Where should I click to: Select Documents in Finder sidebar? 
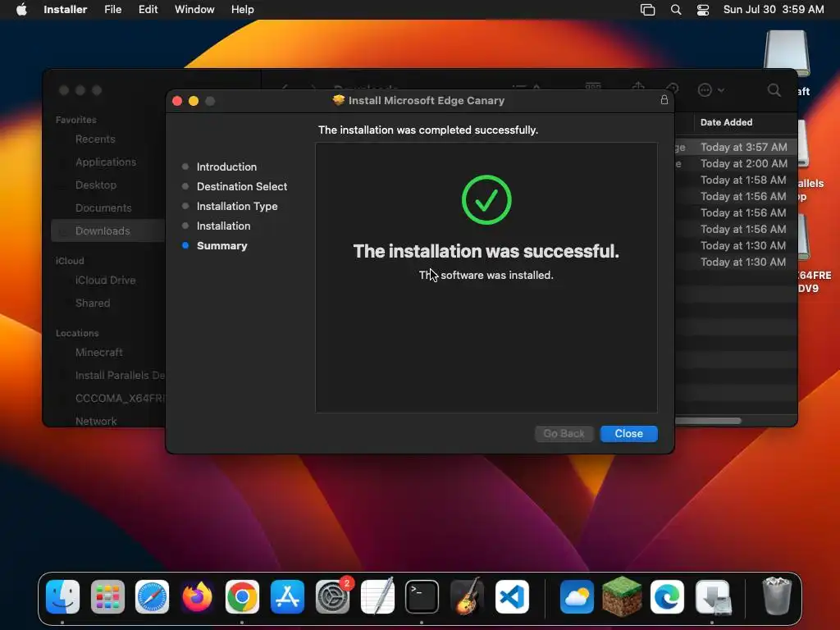(103, 208)
